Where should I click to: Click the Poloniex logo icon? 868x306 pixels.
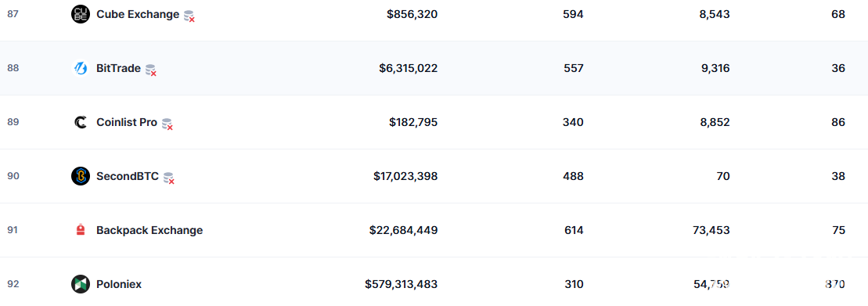pyautogui.click(x=81, y=284)
